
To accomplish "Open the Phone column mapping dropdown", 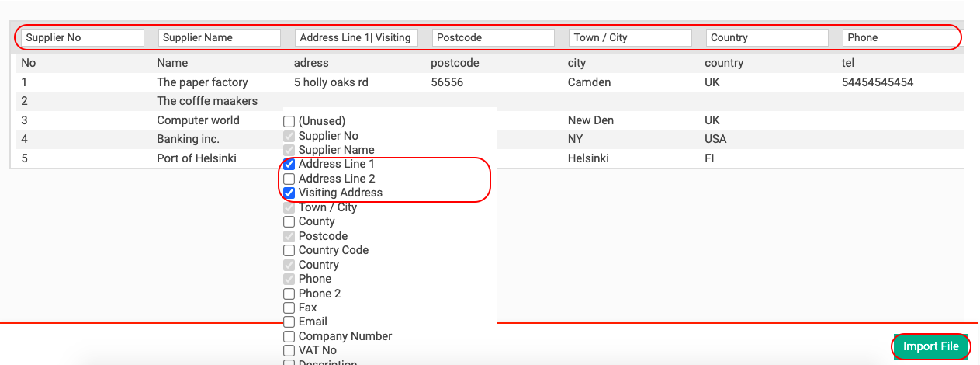I will pyautogui.click(x=900, y=37).
